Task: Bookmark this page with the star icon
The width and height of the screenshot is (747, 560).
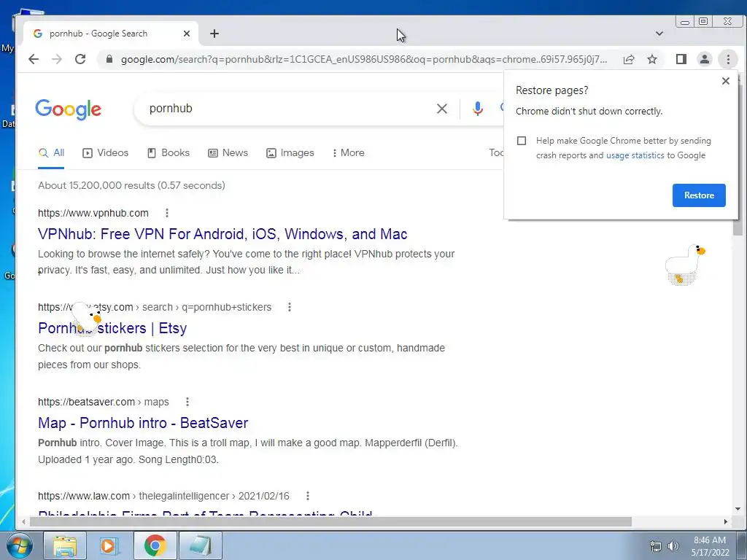Action: [x=652, y=59]
